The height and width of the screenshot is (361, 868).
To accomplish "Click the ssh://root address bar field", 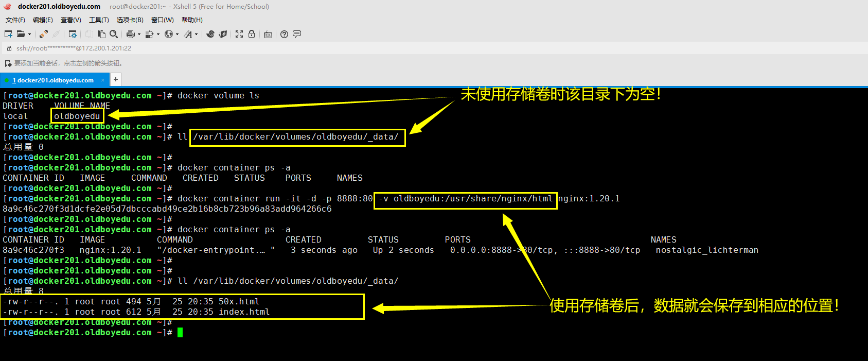I will tap(434, 48).
